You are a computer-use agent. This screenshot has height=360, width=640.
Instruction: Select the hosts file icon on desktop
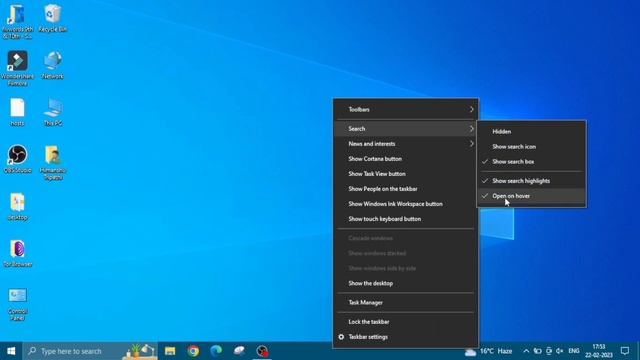[x=18, y=112]
